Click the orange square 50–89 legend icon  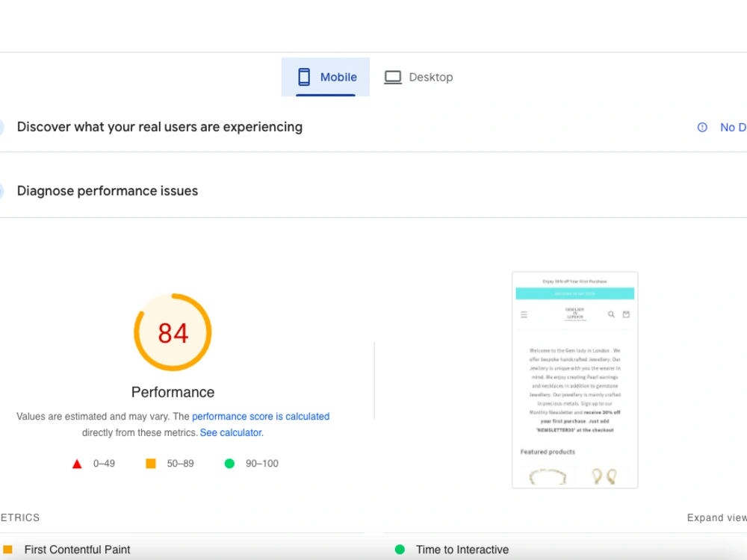pos(151,464)
